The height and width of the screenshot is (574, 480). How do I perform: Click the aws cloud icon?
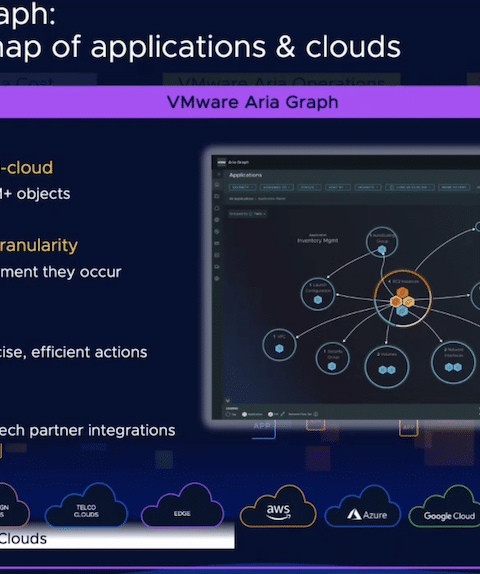coord(278,507)
